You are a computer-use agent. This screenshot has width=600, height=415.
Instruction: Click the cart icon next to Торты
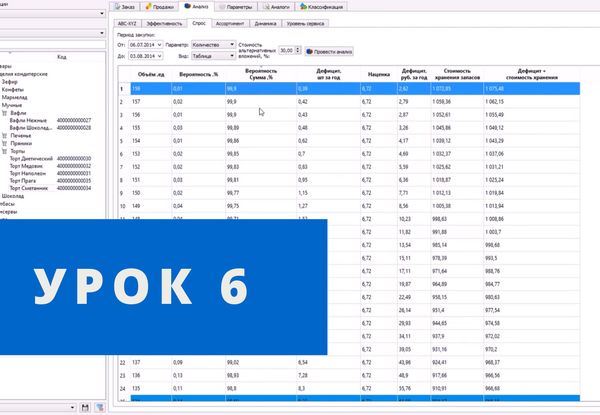[4, 151]
